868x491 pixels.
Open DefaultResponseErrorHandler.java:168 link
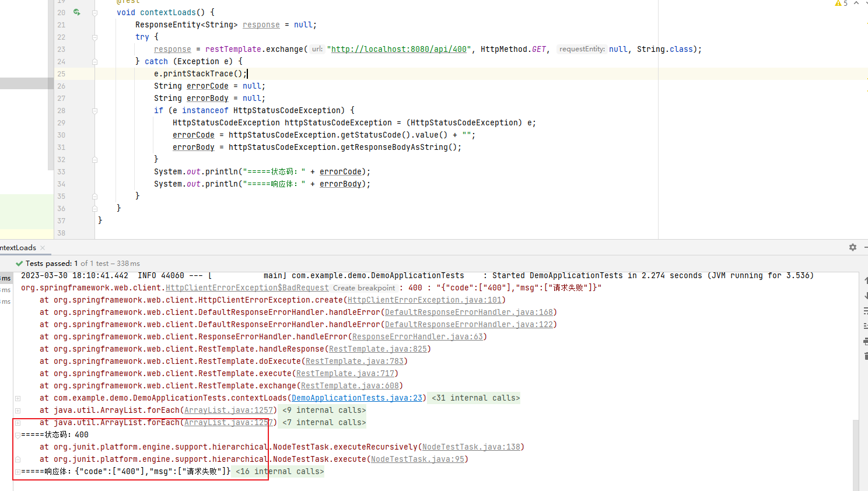(469, 313)
